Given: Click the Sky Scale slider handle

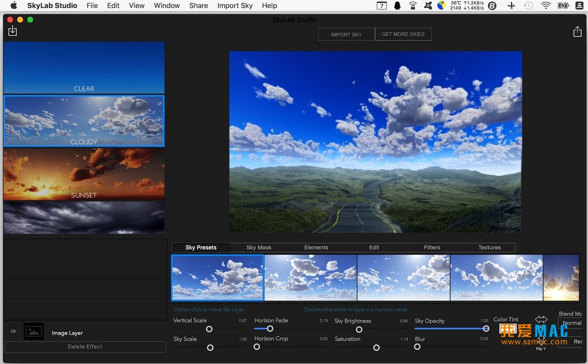Looking at the screenshot, I should (x=210, y=347).
